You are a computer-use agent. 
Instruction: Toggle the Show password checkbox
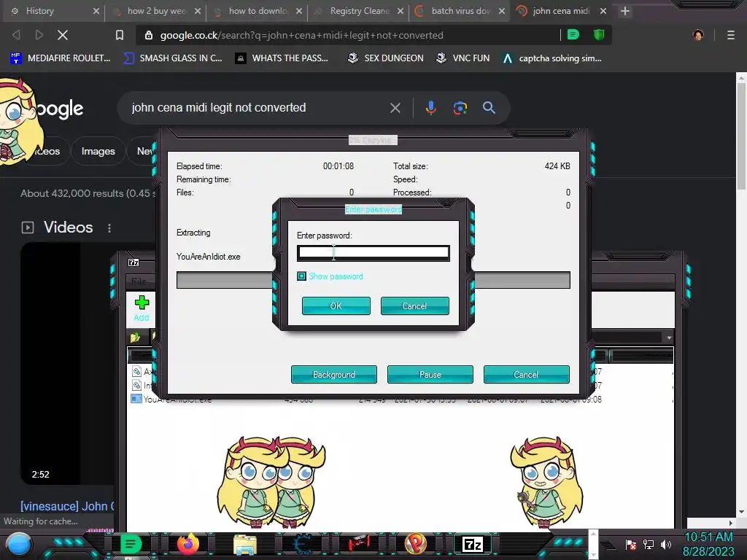tap(301, 276)
